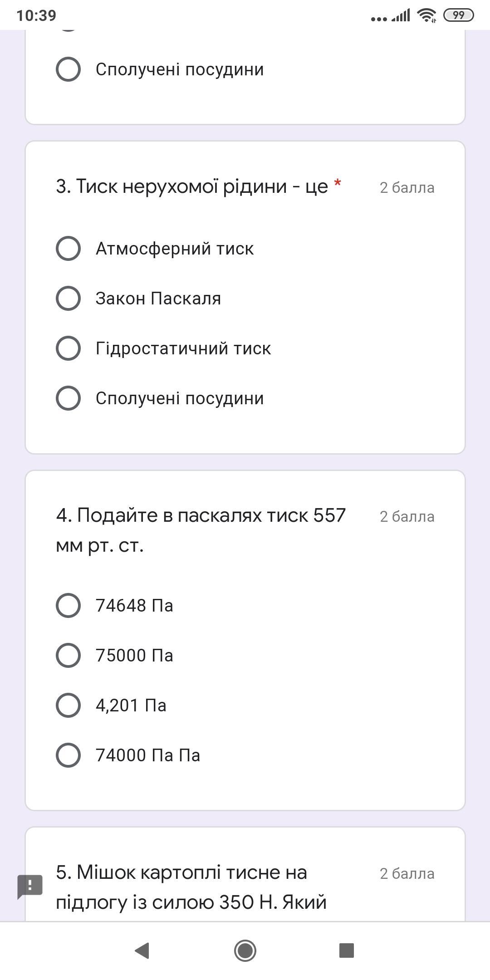Tap the report problem feedback icon
This screenshot has width=490, height=980.
coord(30,886)
